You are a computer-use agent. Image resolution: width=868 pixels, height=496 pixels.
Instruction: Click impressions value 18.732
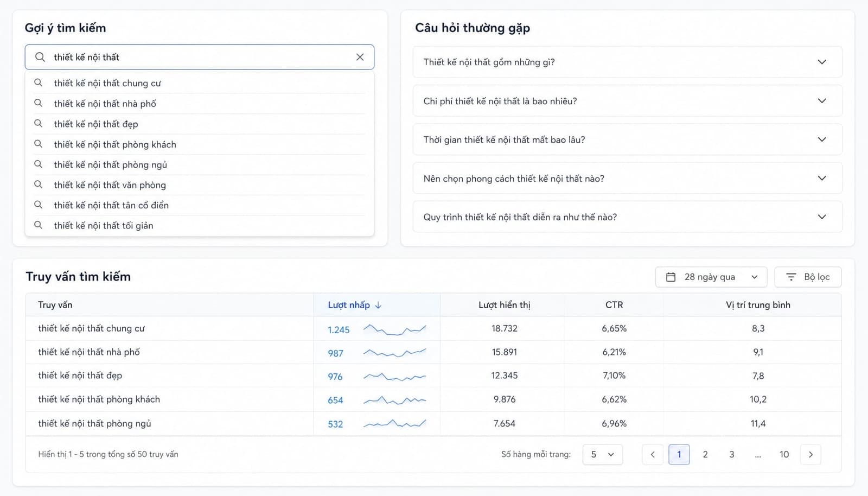coord(505,328)
